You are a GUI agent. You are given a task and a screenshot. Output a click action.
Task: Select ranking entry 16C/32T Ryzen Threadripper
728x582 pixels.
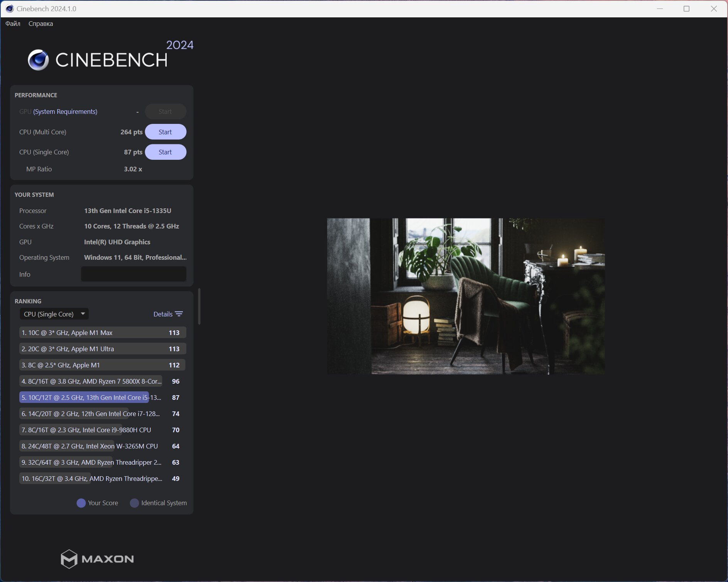pyautogui.click(x=103, y=479)
